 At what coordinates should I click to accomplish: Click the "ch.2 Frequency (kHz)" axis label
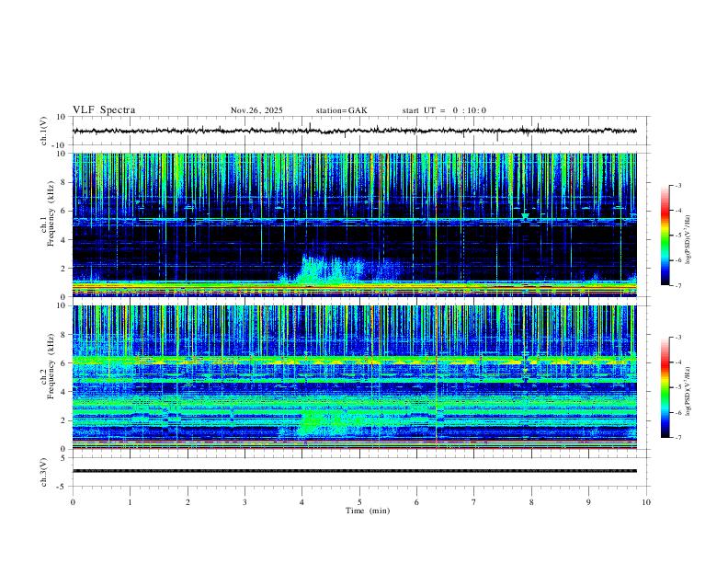[x=47, y=366]
